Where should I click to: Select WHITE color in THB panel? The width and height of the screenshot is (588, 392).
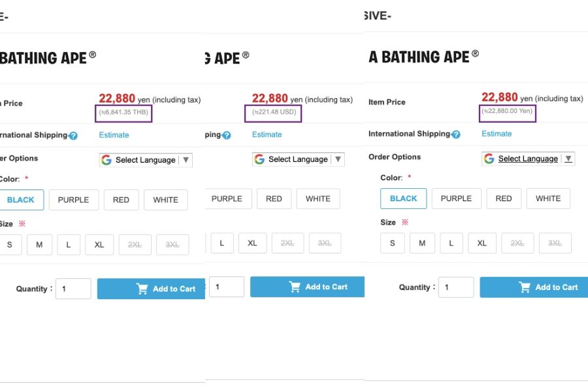point(166,200)
